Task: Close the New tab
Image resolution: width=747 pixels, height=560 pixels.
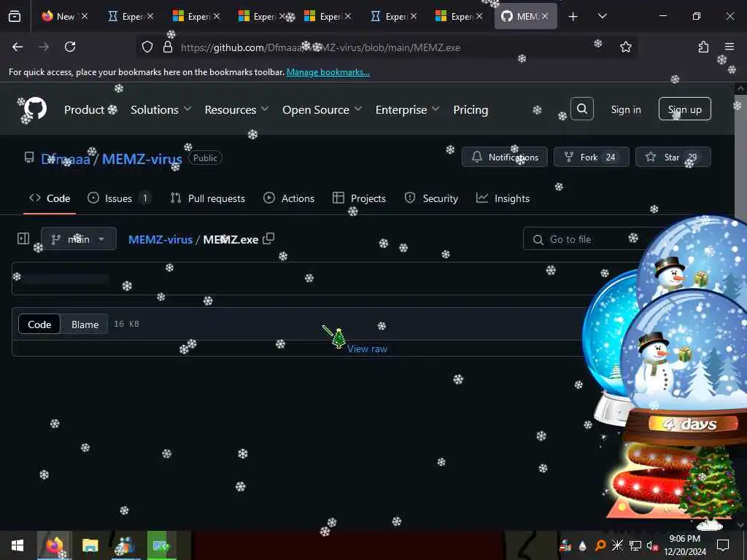Action: pos(85,16)
